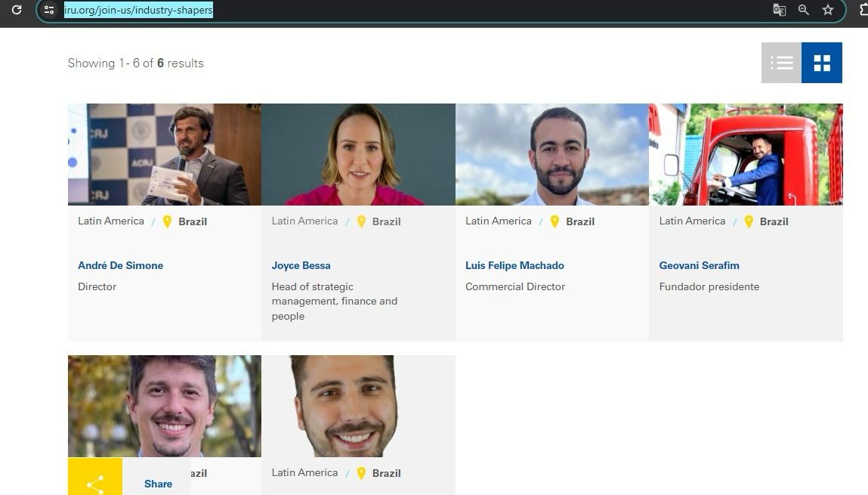This screenshot has height=495, width=868.
Task: Click Geovani Serafim's red truck photo
Action: point(746,154)
